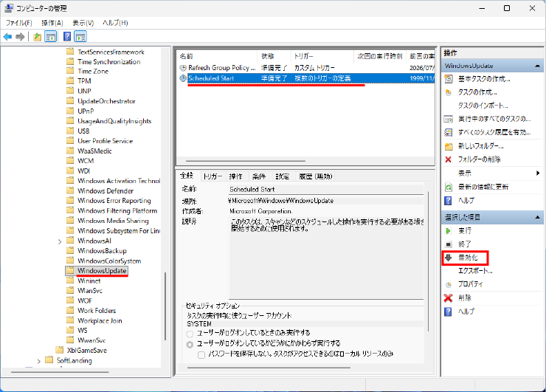
Task: Select the WaaSMedic folder in tree
Action: click(x=94, y=151)
